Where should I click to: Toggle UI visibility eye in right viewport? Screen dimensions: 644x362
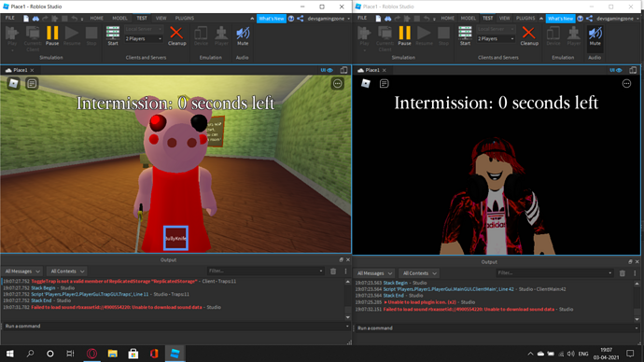pyautogui.click(x=615, y=70)
